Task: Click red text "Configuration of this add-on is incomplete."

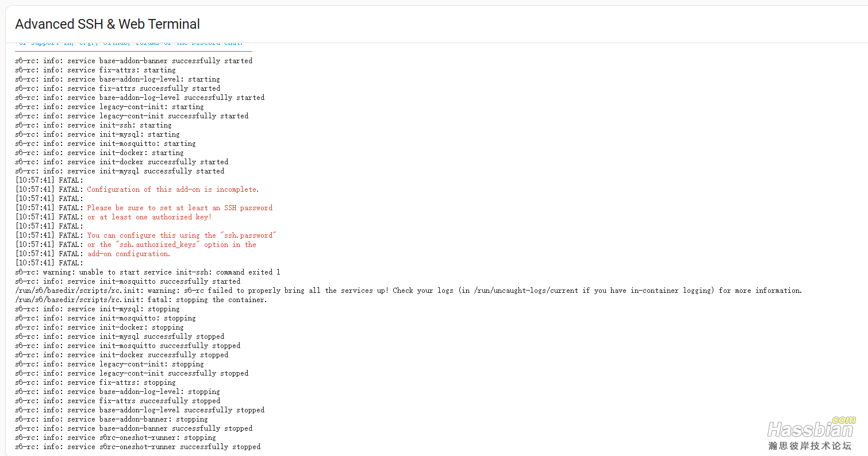Action: pyautogui.click(x=173, y=190)
